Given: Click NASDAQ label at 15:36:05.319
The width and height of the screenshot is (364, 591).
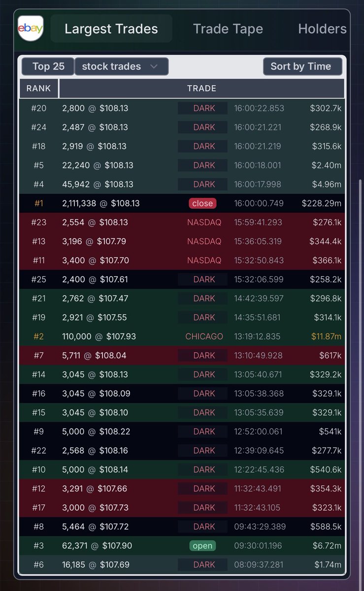Looking at the screenshot, I should click(x=204, y=241).
